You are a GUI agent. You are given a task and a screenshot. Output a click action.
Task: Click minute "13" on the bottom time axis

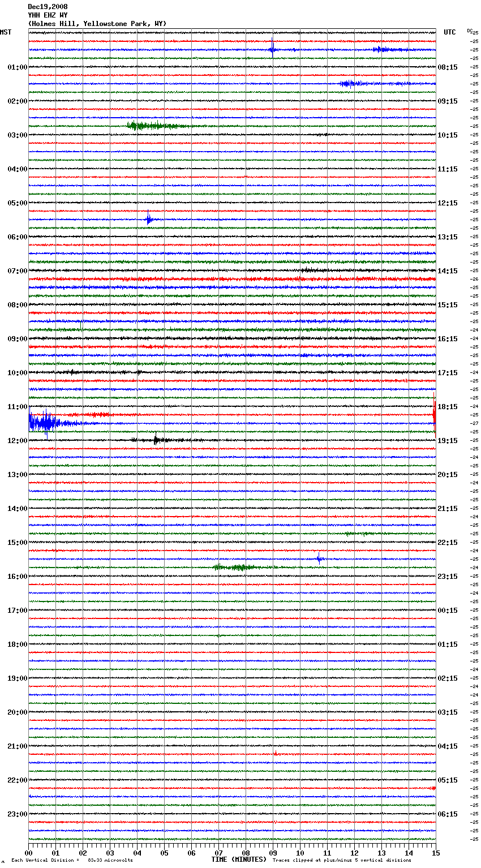click(x=382, y=853)
